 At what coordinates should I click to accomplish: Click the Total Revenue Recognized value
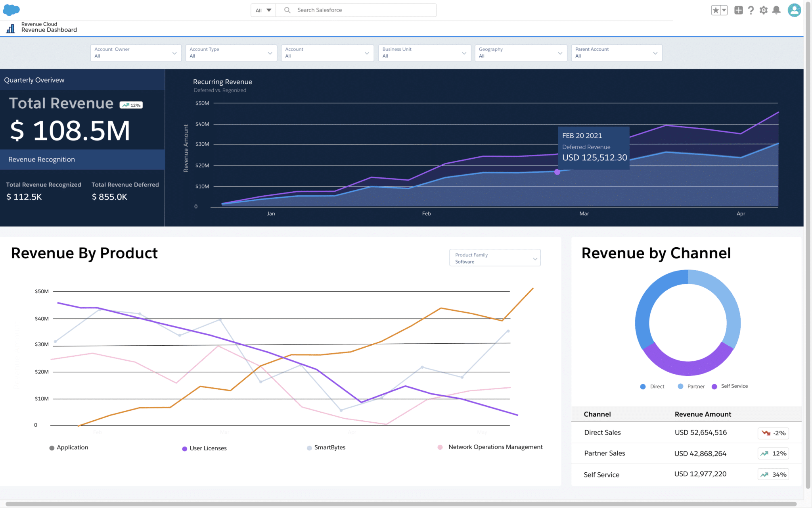pyautogui.click(x=23, y=196)
